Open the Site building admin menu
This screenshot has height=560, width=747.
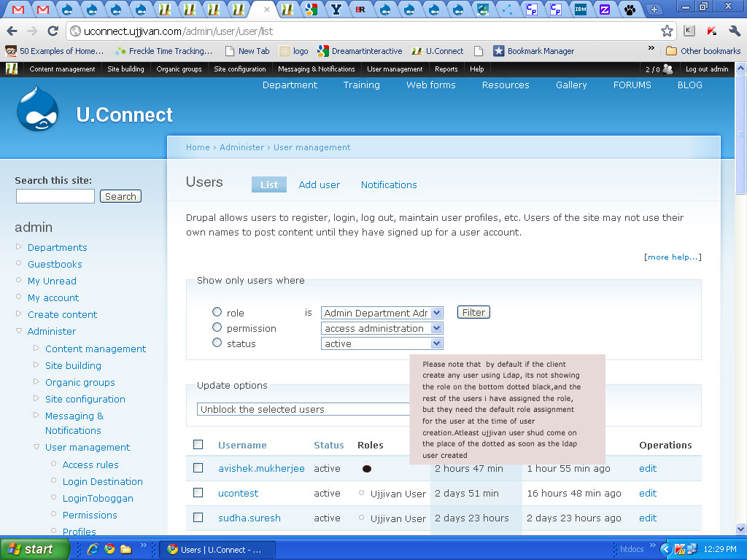click(x=125, y=69)
